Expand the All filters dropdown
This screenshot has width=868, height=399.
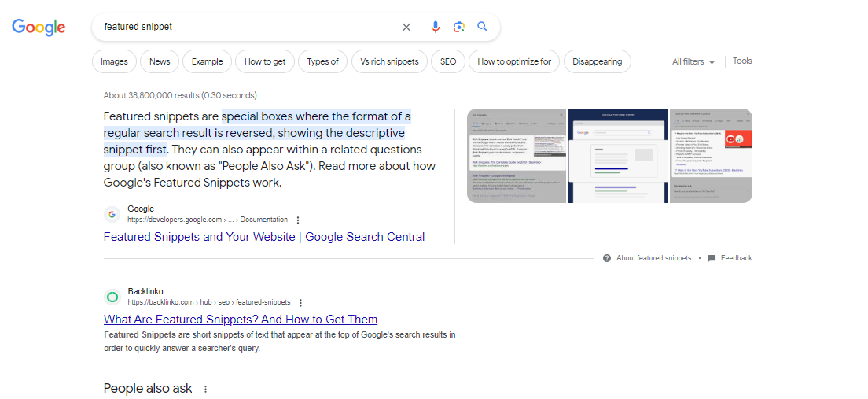click(x=693, y=61)
